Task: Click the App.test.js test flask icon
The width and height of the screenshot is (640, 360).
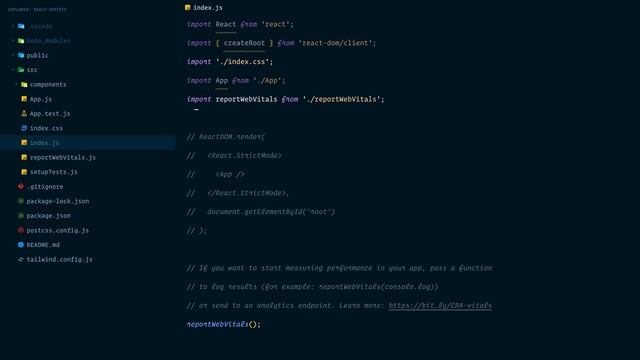Action: tap(24, 113)
